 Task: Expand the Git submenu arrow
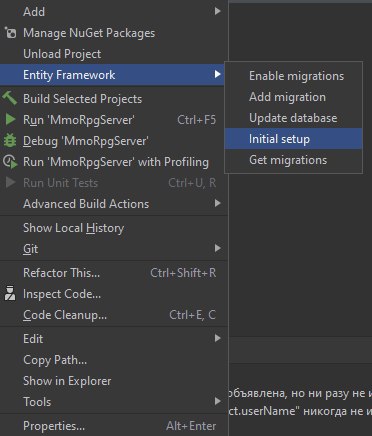217,248
